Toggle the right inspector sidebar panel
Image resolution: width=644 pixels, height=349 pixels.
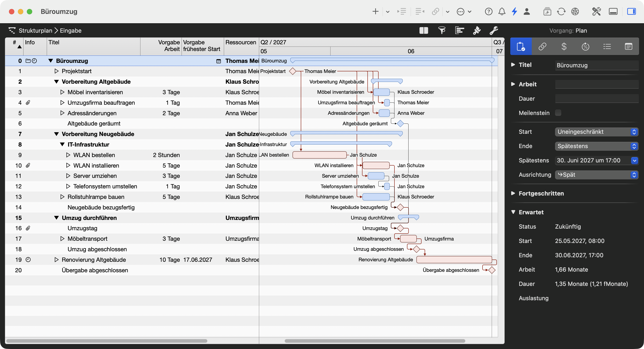tap(631, 11)
